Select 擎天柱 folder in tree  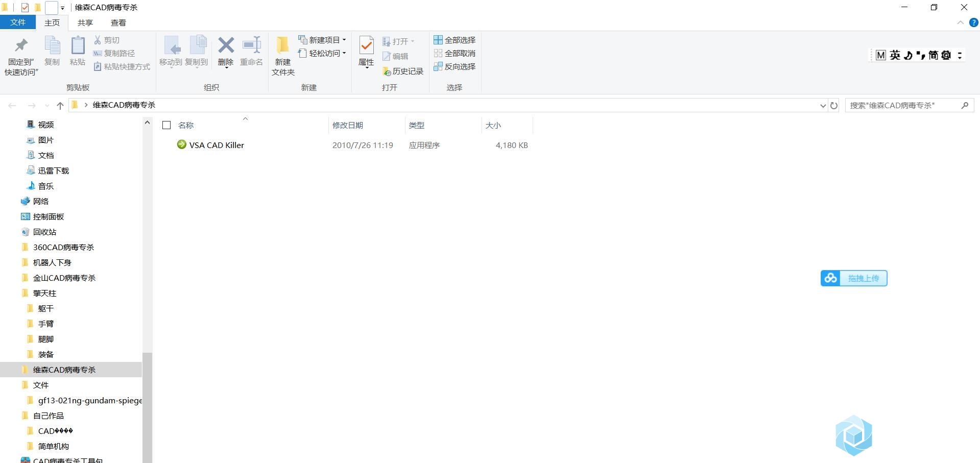44,293
